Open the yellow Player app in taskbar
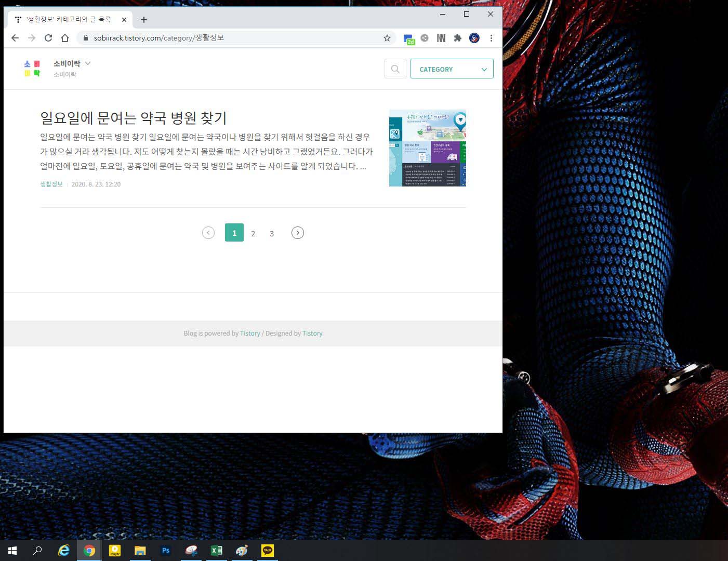728x561 pixels. pyautogui.click(x=115, y=551)
